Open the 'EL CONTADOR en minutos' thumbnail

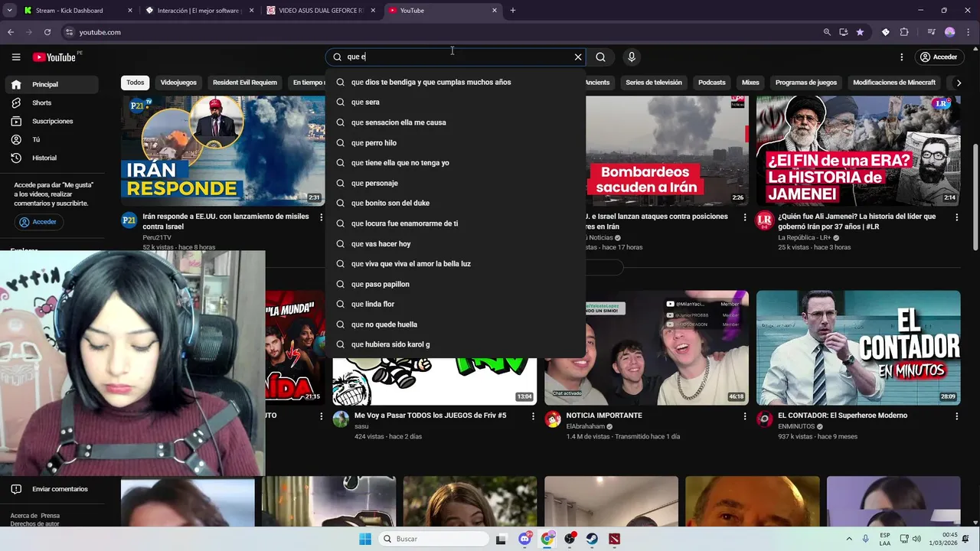(858, 347)
